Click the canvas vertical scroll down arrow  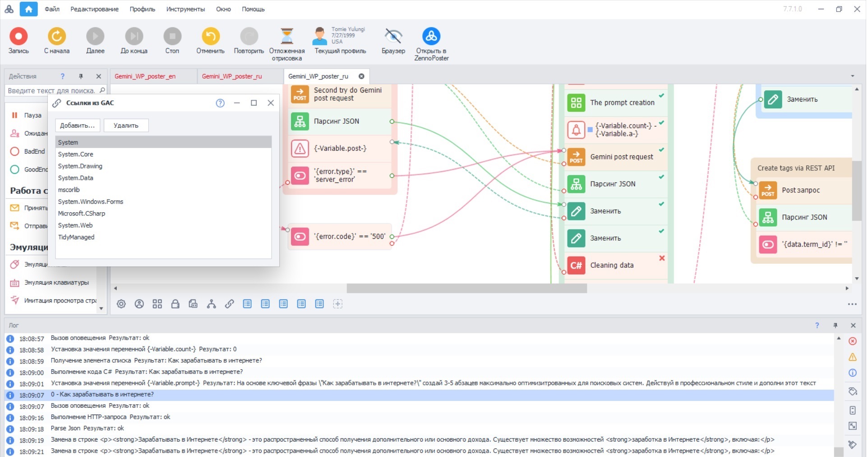[x=857, y=279]
